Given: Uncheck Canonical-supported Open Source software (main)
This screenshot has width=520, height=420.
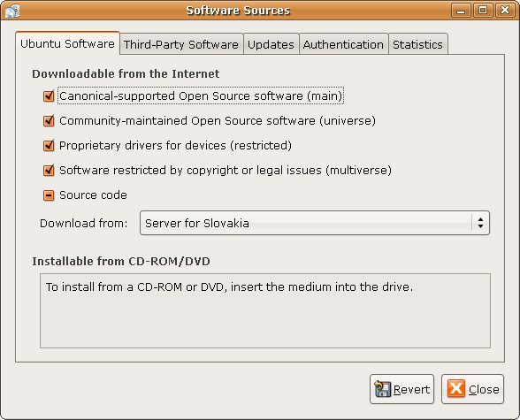Looking at the screenshot, I should point(49,96).
